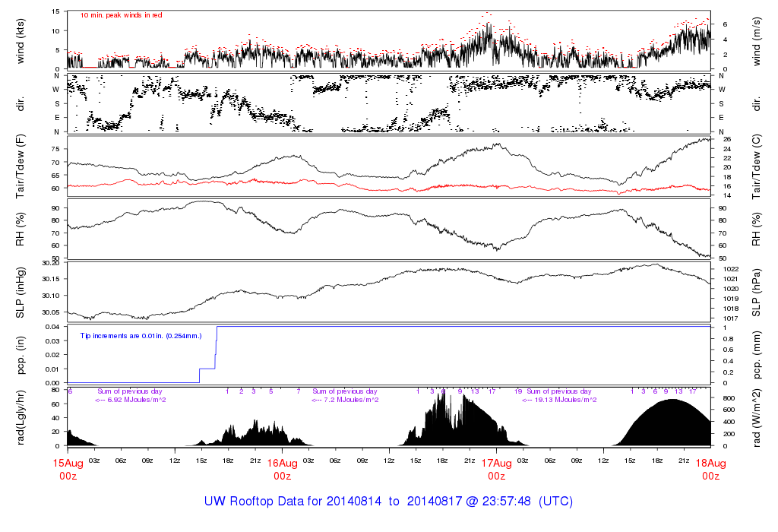Image resolution: width=778 pixels, height=532 pixels.
Task: Select the '00z' label under 15Aug
Action: (x=68, y=477)
